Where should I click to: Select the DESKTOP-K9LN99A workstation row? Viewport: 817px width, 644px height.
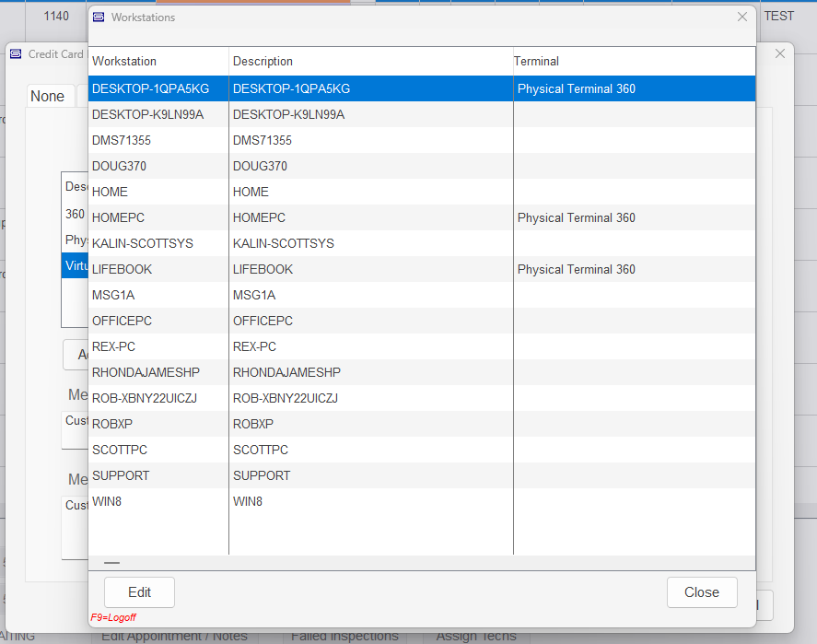(x=147, y=115)
